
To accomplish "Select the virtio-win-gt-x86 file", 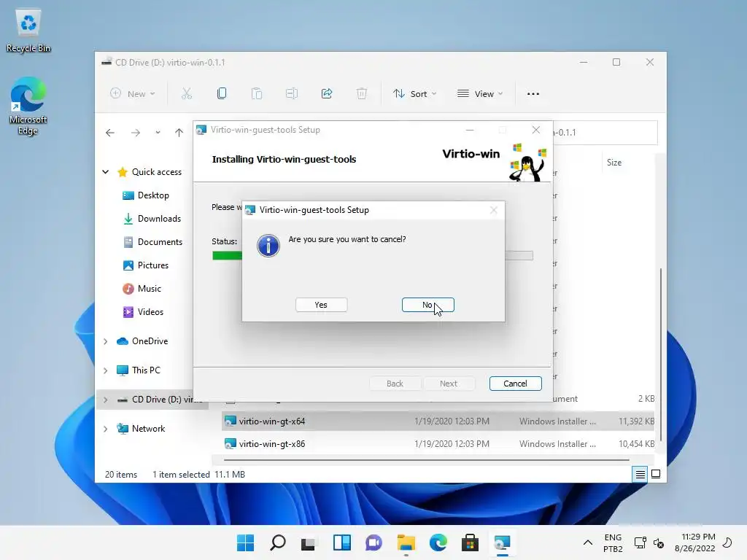I will [x=438, y=444].
